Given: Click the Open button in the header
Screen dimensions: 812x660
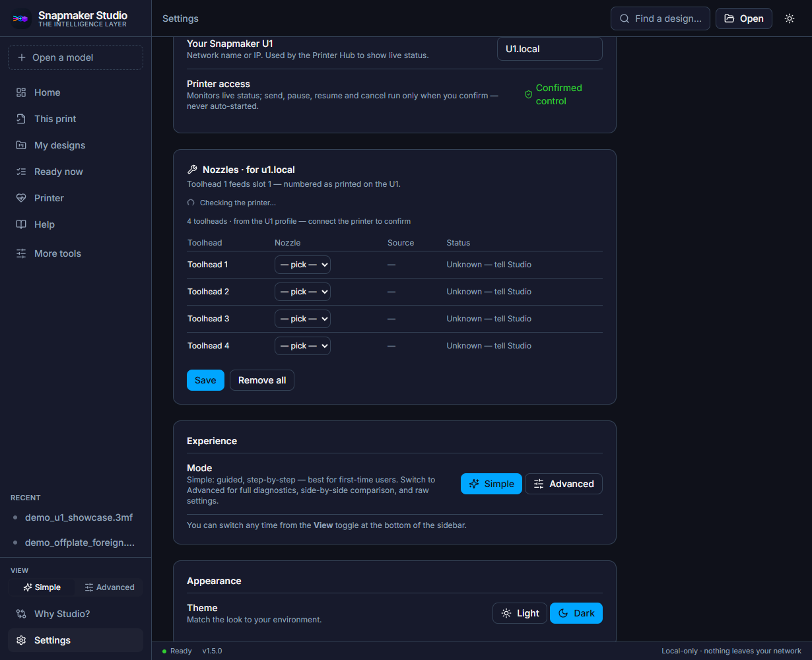Looking at the screenshot, I should (x=744, y=18).
